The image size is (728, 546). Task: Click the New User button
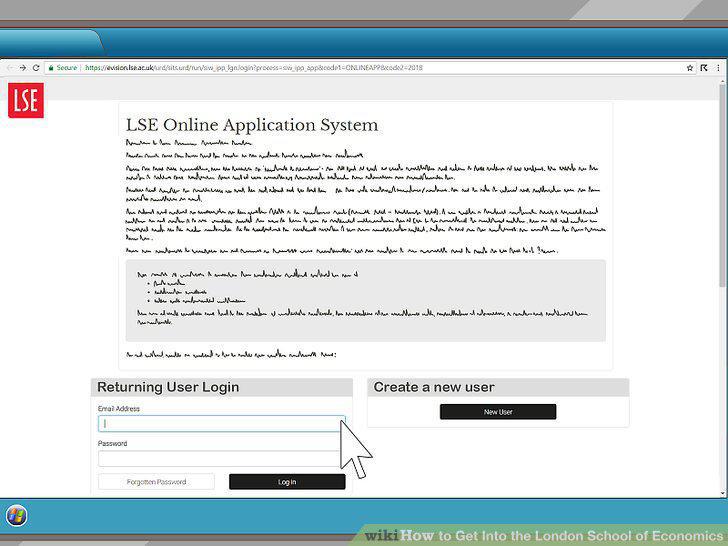click(498, 412)
